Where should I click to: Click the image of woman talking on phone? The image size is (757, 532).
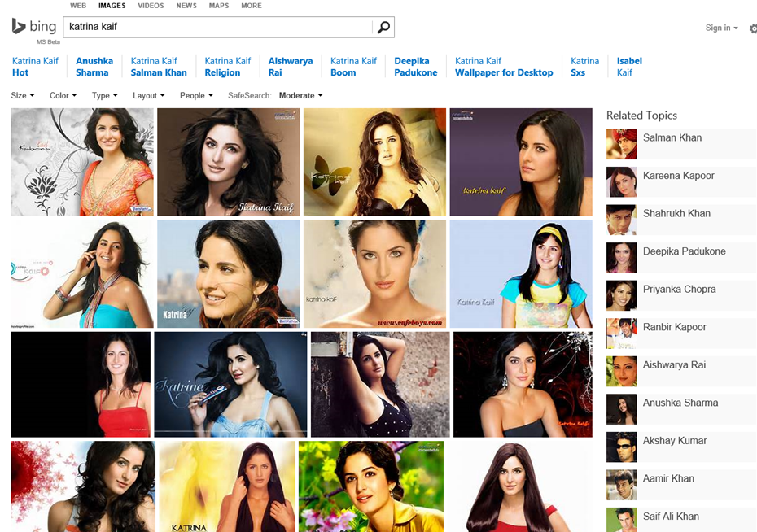point(82,274)
